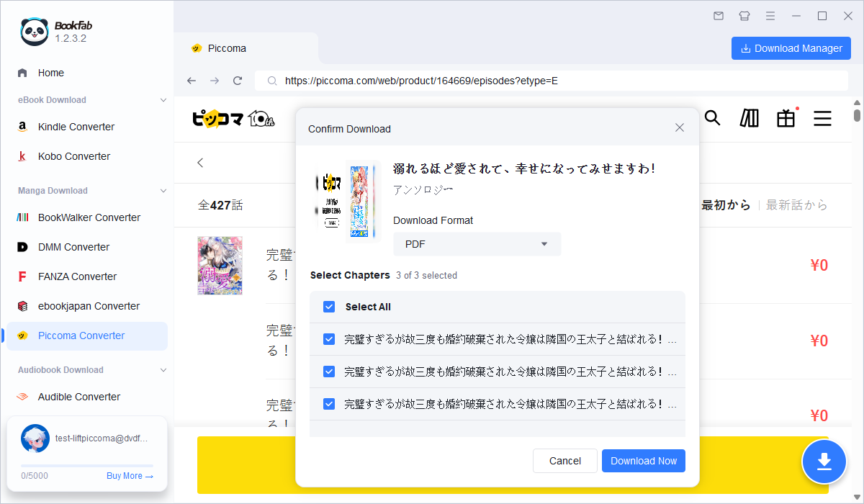Viewport: 864px width, 504px height.
Task: Click Cancel in Confirm Download dialog
Action: (x=565, y=461)
